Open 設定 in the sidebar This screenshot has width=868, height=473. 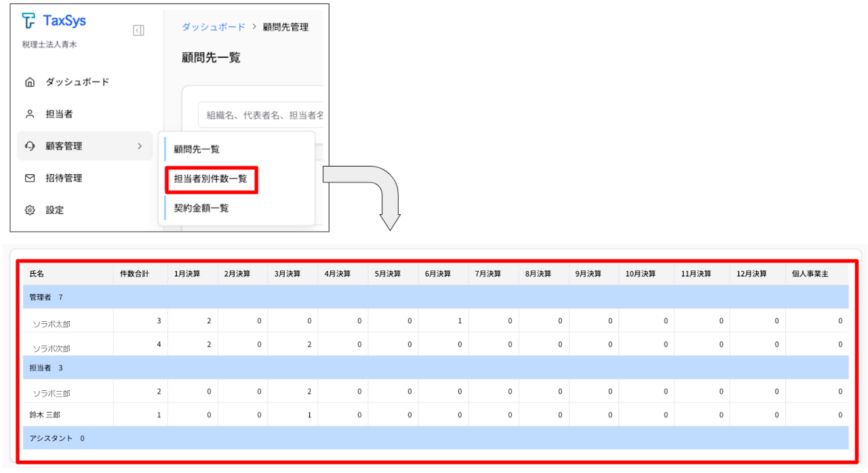(x=55, y=210)
